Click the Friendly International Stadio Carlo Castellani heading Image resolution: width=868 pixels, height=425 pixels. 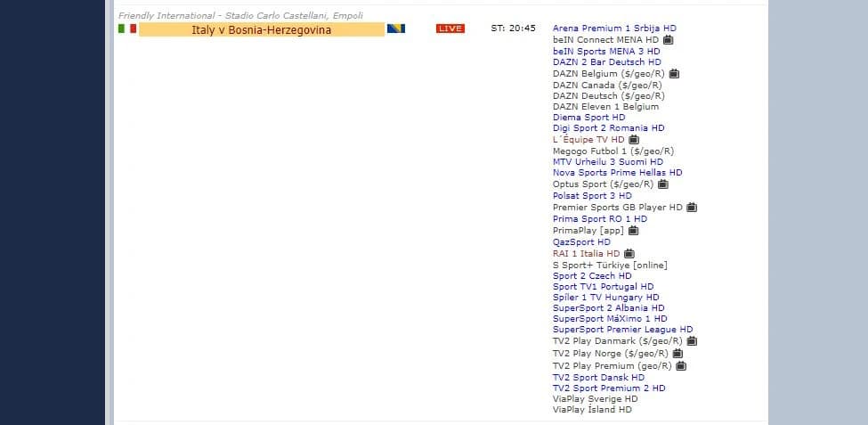[240, 15]
